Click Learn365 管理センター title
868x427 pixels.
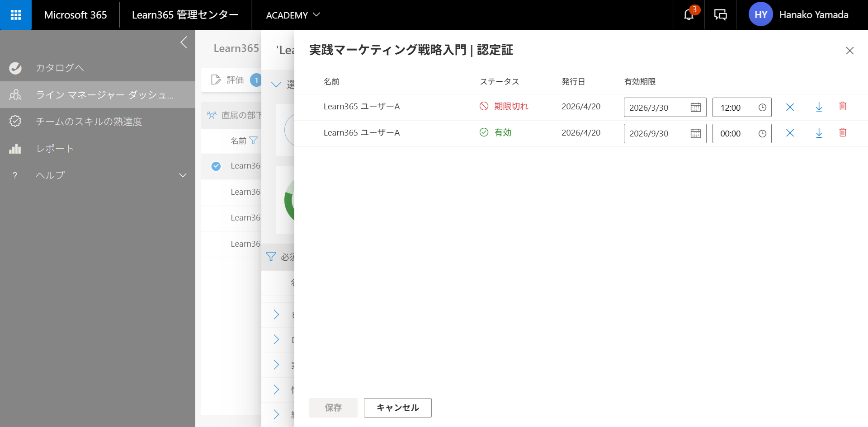tap(185, 15)
